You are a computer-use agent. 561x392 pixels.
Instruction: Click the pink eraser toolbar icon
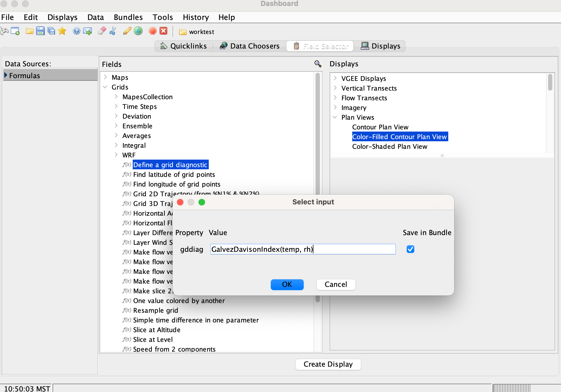102,31
